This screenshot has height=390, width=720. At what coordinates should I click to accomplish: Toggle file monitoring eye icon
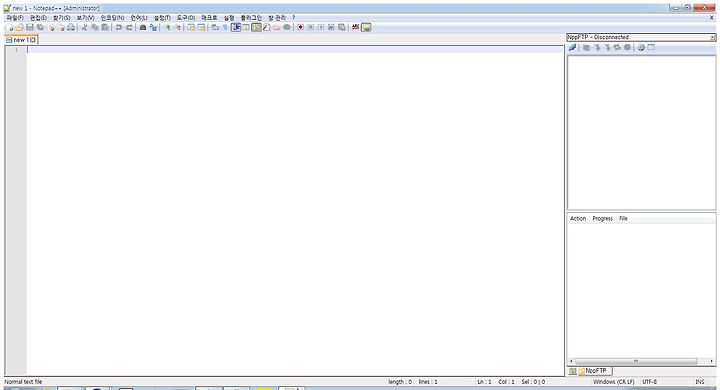[287, 28]
